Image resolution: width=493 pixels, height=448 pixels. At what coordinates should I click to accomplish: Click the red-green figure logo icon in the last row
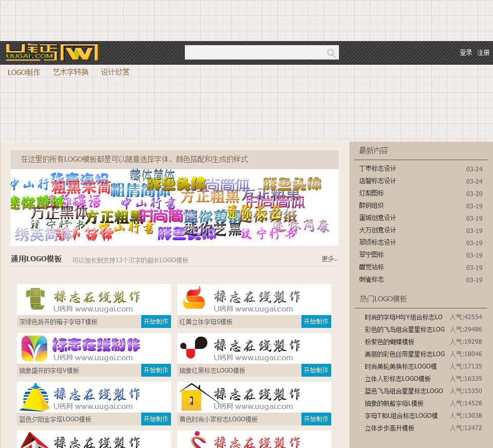(199, 439)
